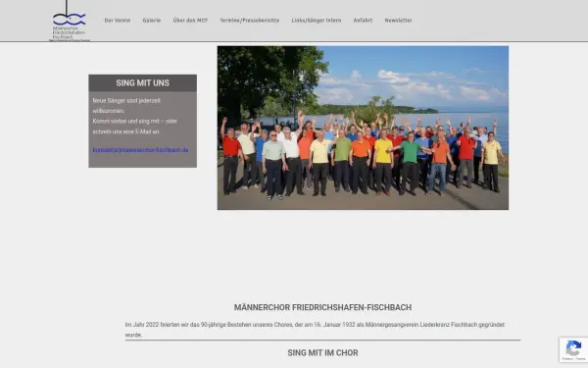Open the Anfahrt page

pos(363,21)
